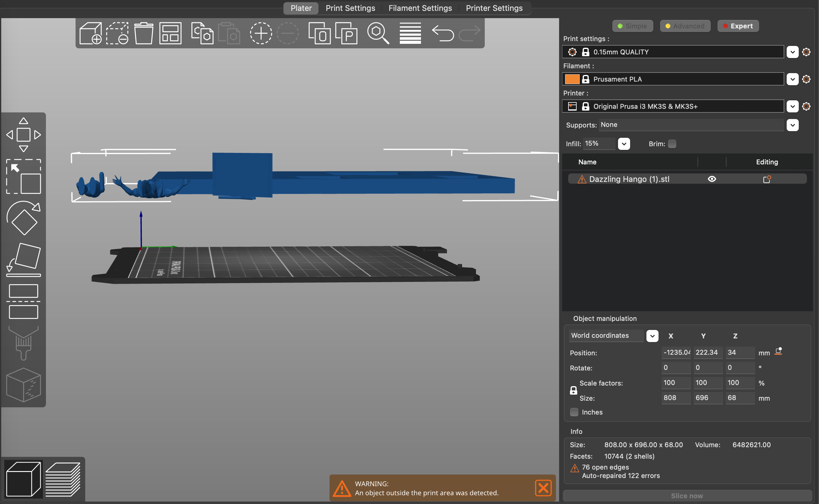The height and width of the screenshot is (504, 819).
Task: Open the Filament Settings tab
Action: point(420,8)
